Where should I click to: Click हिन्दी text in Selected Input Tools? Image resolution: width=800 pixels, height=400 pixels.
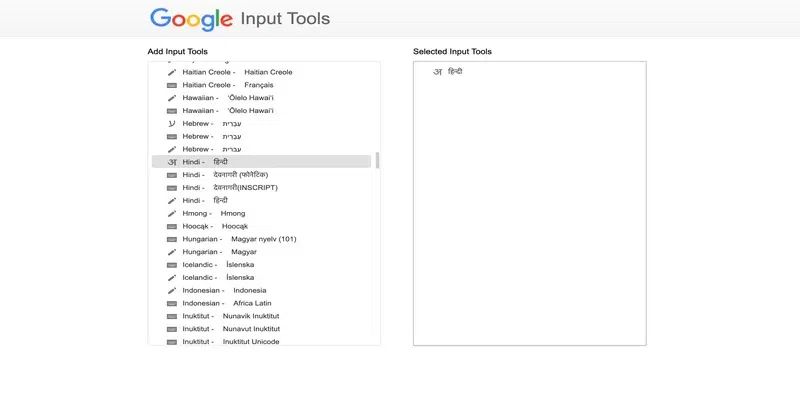[455, 72]
